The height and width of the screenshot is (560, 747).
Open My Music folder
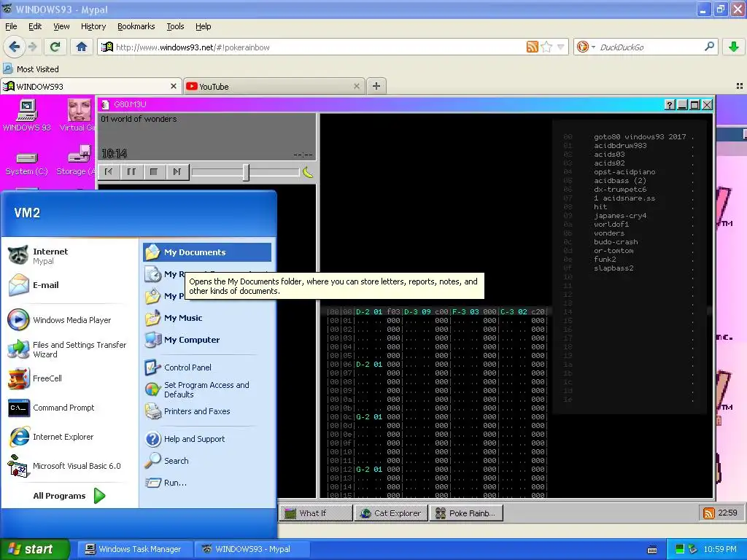207,318
